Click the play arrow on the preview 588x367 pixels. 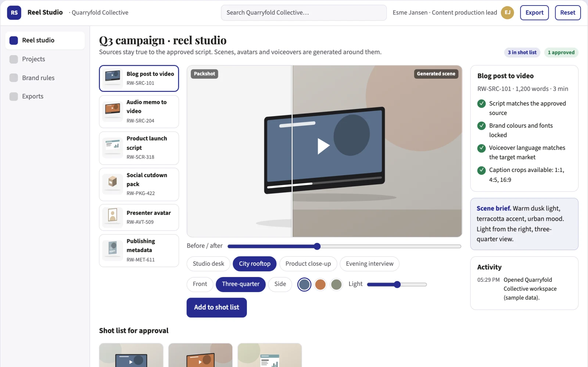323,146
